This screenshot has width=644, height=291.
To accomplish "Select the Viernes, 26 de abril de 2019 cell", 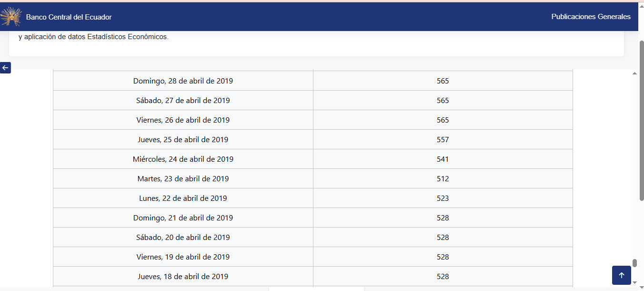I will [183, 120].
